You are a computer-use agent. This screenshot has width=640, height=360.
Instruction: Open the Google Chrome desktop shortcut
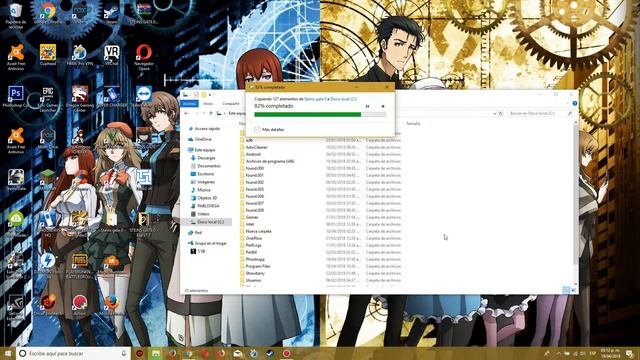click(48, 13)
